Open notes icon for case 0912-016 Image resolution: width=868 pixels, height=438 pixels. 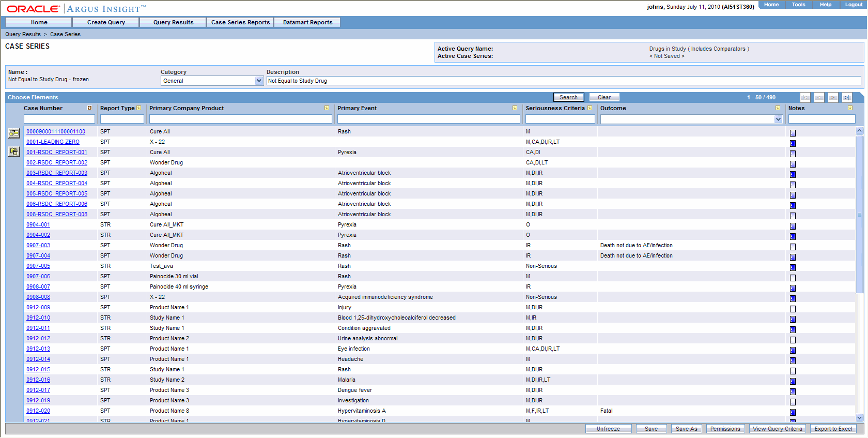pos(793,381)
